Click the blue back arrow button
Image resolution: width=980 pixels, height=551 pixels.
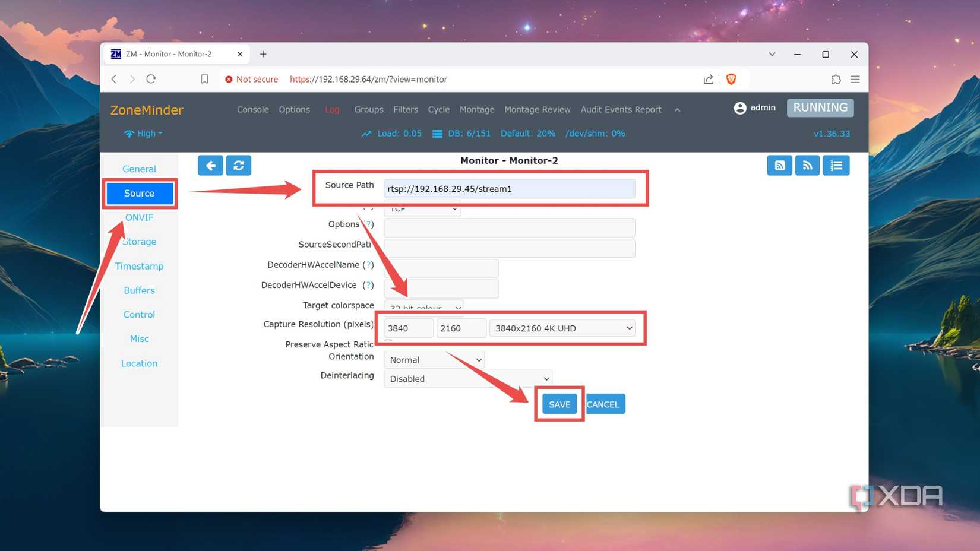click(x=210, y=166)
